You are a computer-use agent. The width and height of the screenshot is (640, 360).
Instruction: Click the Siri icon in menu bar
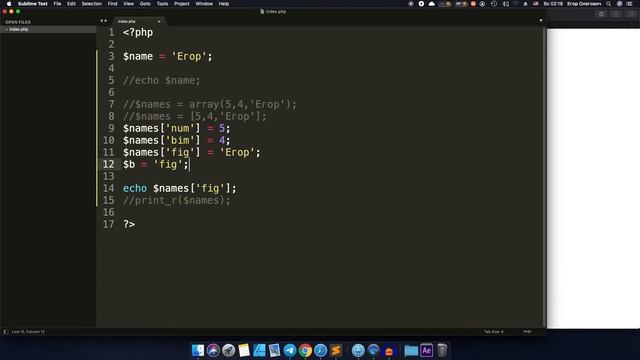click(619, 4)
